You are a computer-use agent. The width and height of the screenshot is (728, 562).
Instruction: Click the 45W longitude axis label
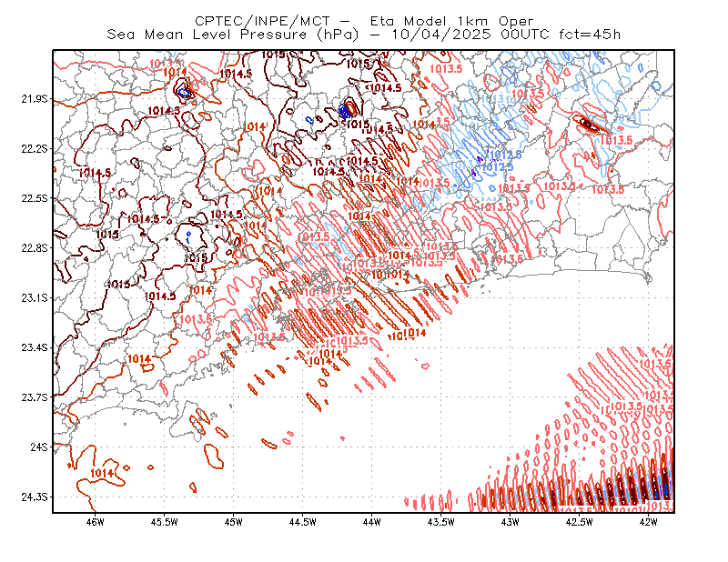pyautogui.click(x=234, y=522)
